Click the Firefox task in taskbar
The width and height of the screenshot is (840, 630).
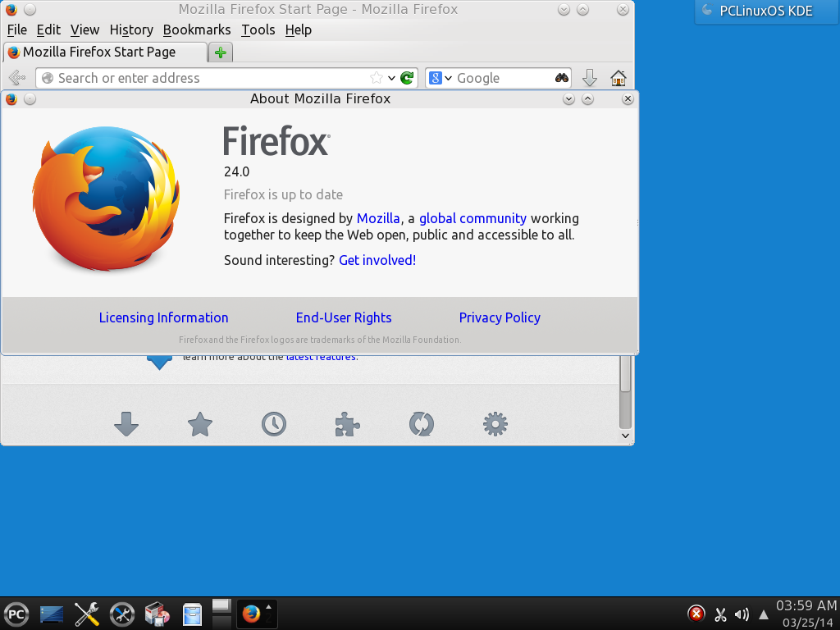click(257, 614)
